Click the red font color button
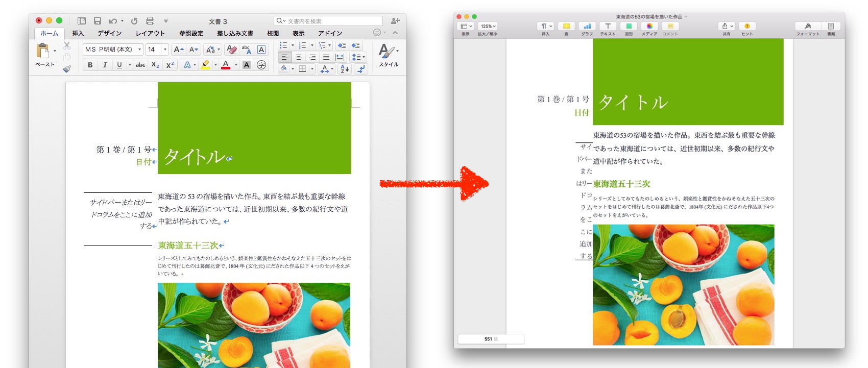Viewport: 868px width, 368px height. click(226, 65)
